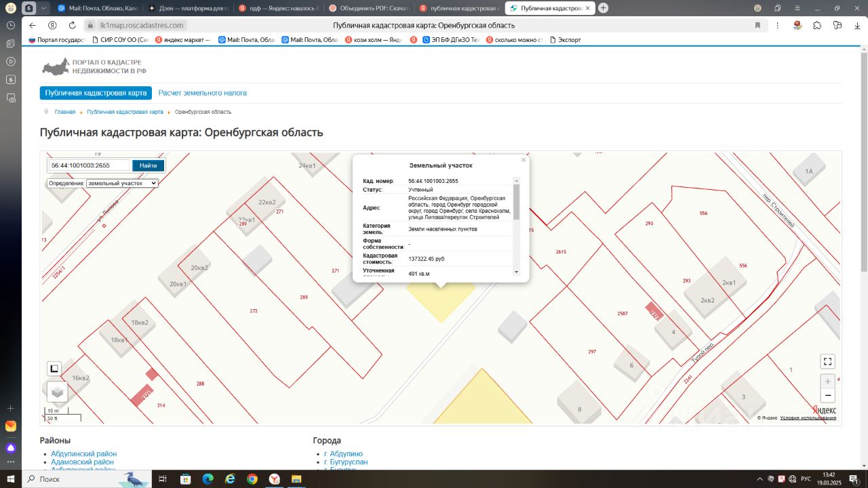The image size is (868, 488).
Task: Activate the map ruler measurement tool
Action: coord(54,369)
